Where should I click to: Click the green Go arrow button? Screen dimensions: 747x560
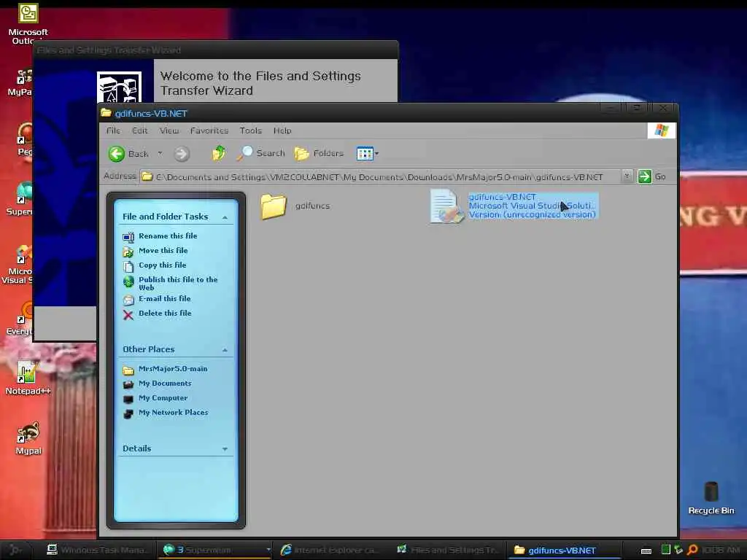pos(645,176)
